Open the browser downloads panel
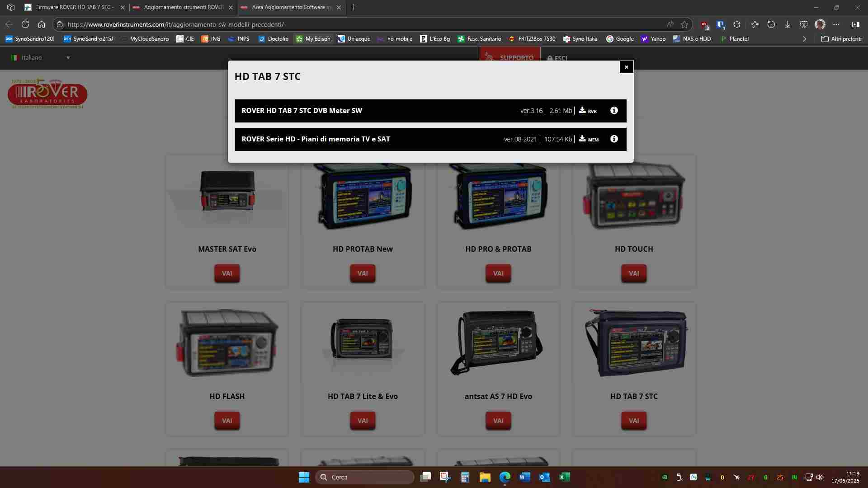This screenshot has width=868, height=488. tap(788, 24)
